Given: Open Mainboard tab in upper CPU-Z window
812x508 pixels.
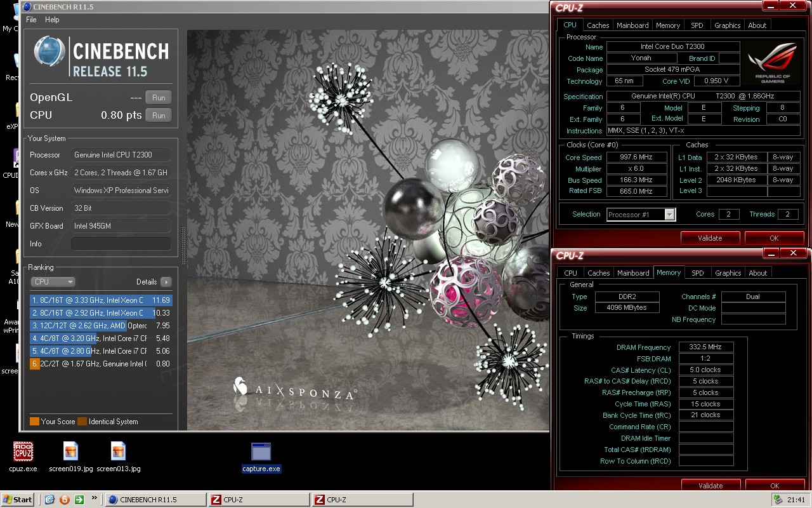Looking at the screenshot, I should (632, 25).
